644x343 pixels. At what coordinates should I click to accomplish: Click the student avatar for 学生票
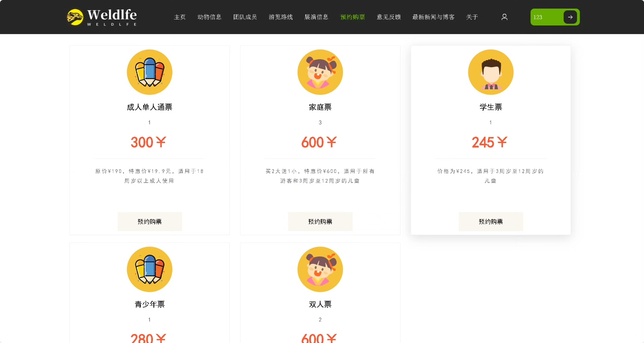pos(491,72)
